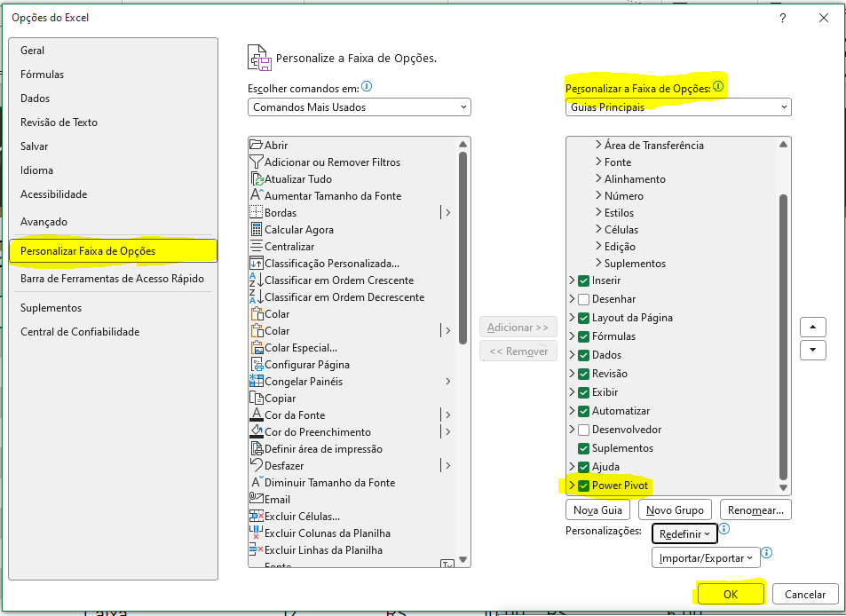Screen dimensions: 846x616
Task: Click the Classificação Personalizada sort icon
Action: point(257,264)
